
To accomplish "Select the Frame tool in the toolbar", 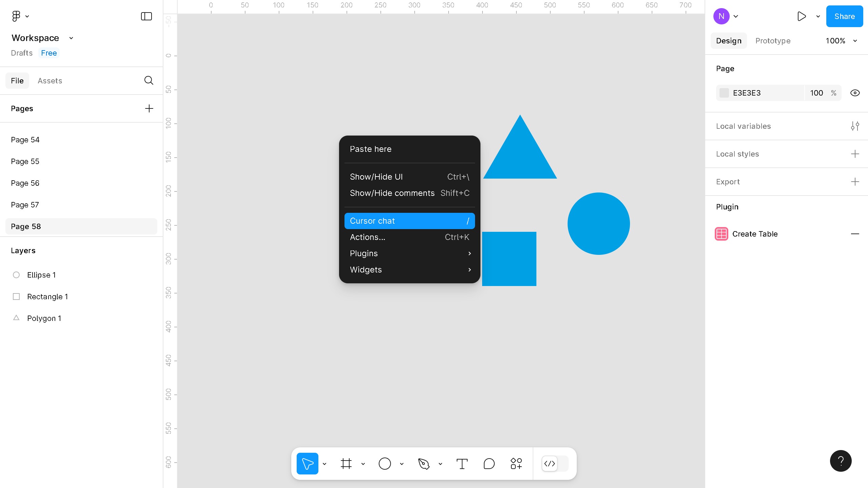I will coord(346,463).
